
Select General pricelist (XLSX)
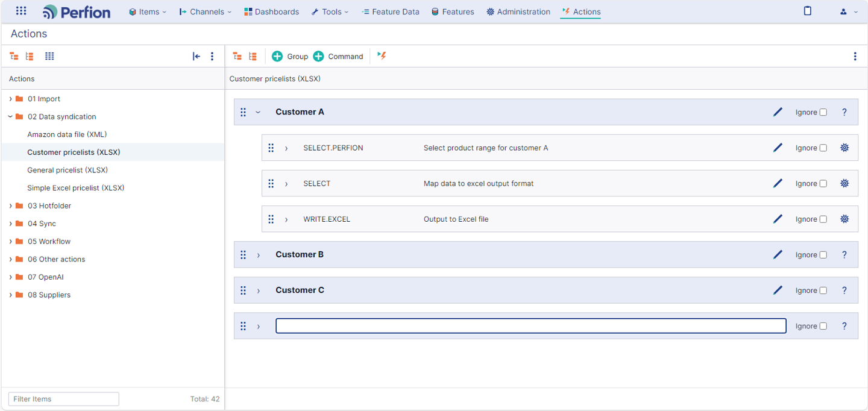68,170
